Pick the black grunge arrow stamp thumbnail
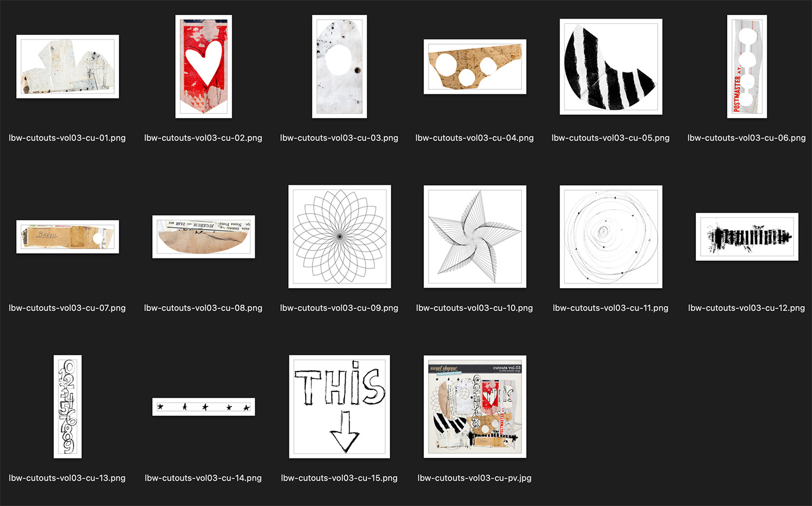This screenshot has height=506, width=812. [x=747, y=236]
